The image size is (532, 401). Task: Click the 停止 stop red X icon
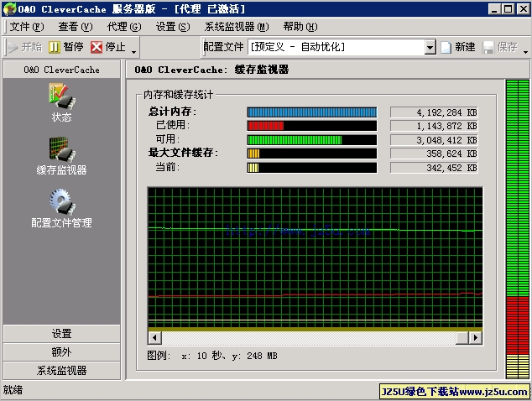96,47
